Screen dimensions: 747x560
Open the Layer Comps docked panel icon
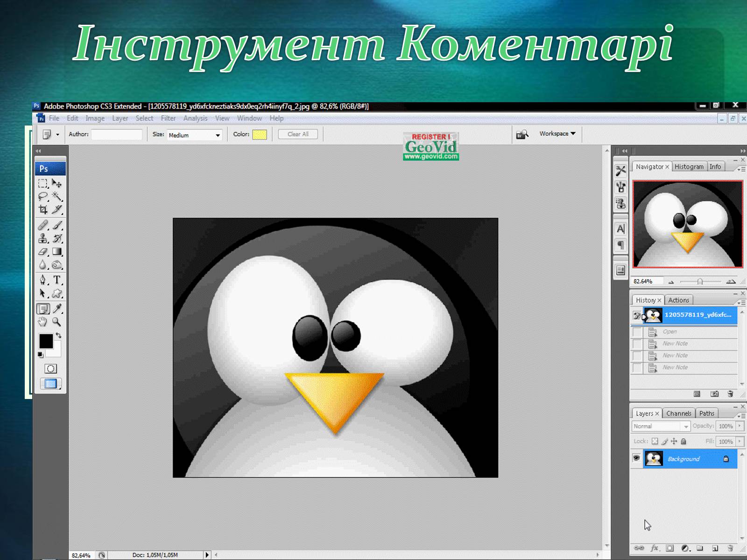coord(620,270)
